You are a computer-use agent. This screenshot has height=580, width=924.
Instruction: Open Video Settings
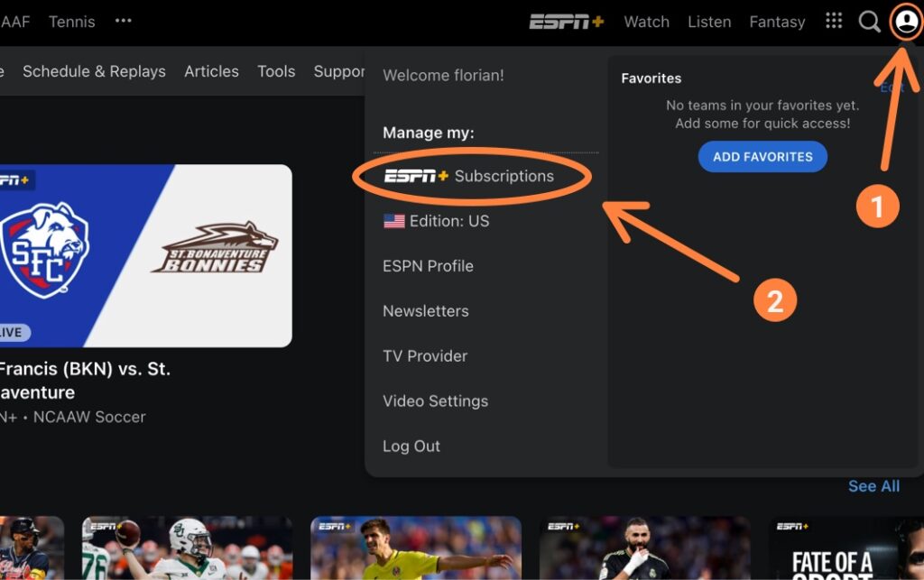(x=436, y=401)
